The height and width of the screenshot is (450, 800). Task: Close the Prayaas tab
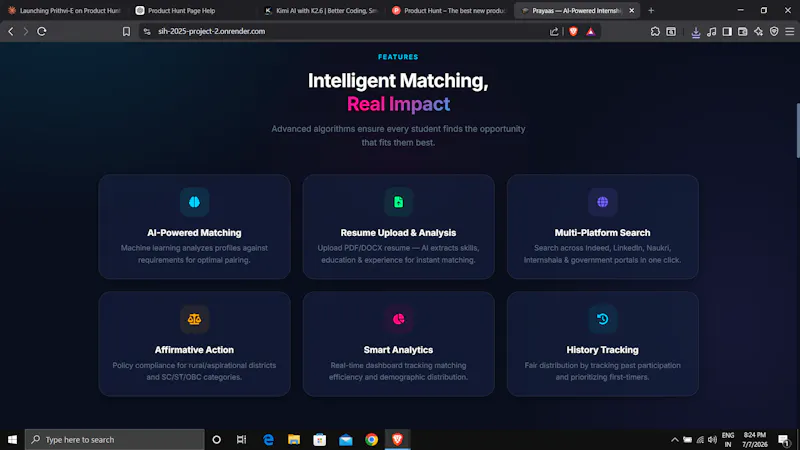point(632,10)
